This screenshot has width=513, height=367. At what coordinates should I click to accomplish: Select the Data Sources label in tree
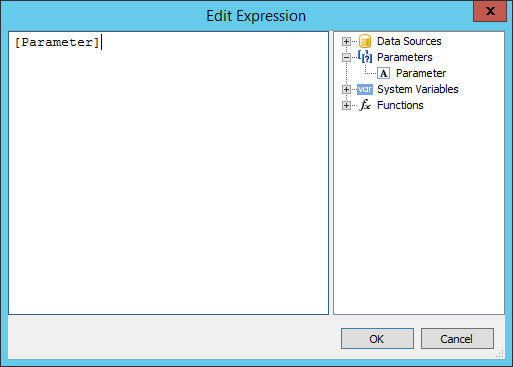coord(409,41)
